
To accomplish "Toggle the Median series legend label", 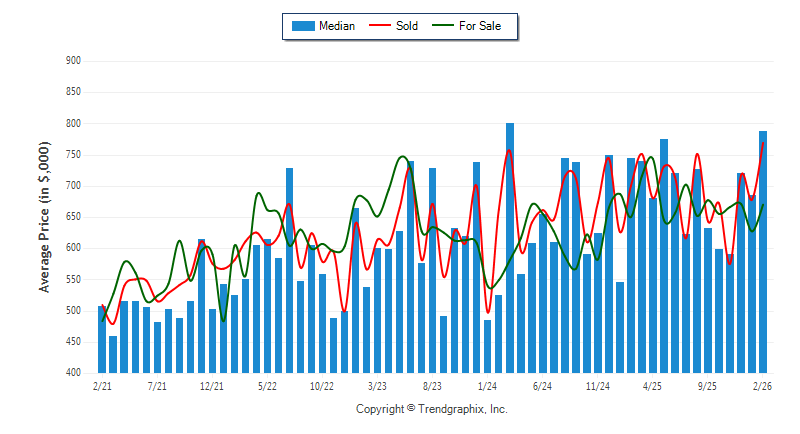I will (x=336, y=26).
